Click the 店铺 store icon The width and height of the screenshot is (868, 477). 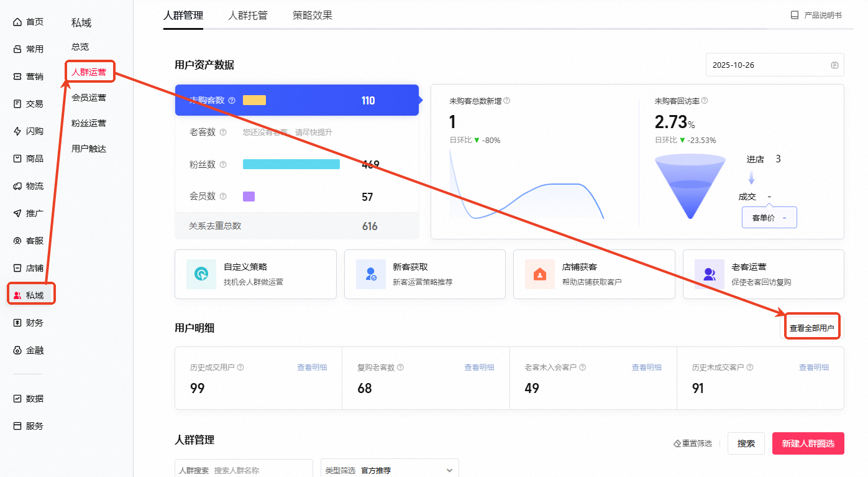17,268
